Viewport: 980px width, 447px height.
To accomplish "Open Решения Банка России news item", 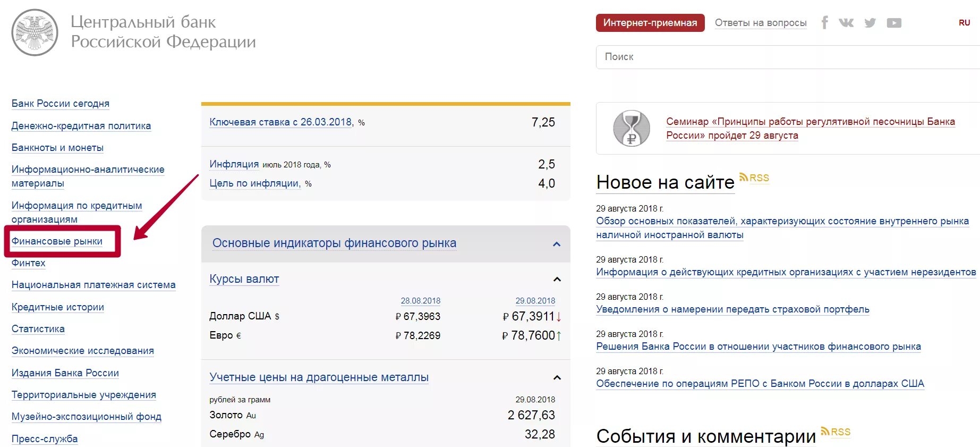I will point(759,347).
